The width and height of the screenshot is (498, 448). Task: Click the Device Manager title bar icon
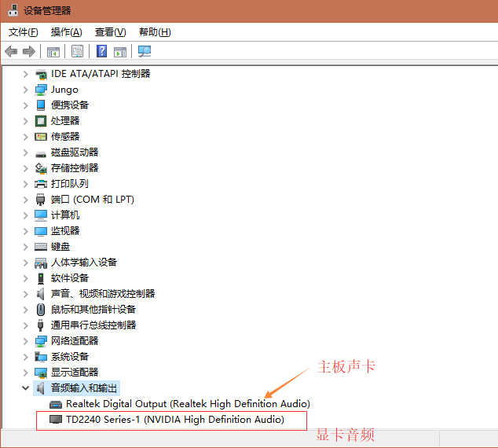13,9
